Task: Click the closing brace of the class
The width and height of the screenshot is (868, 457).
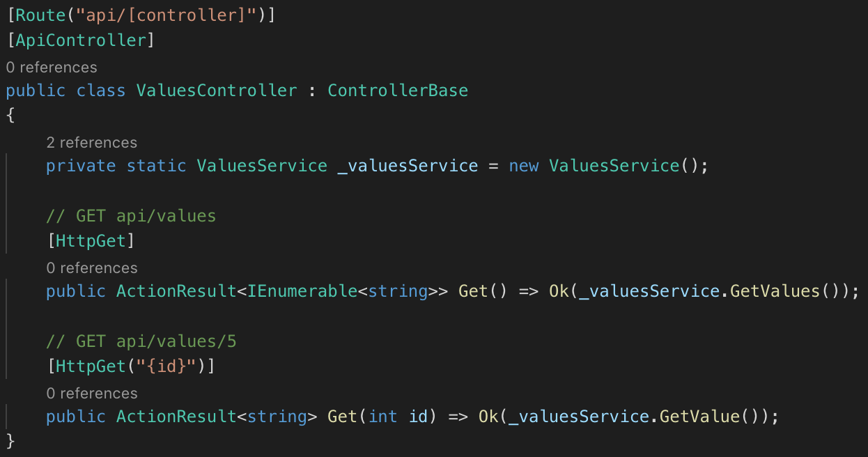Action: coord(10,441)
